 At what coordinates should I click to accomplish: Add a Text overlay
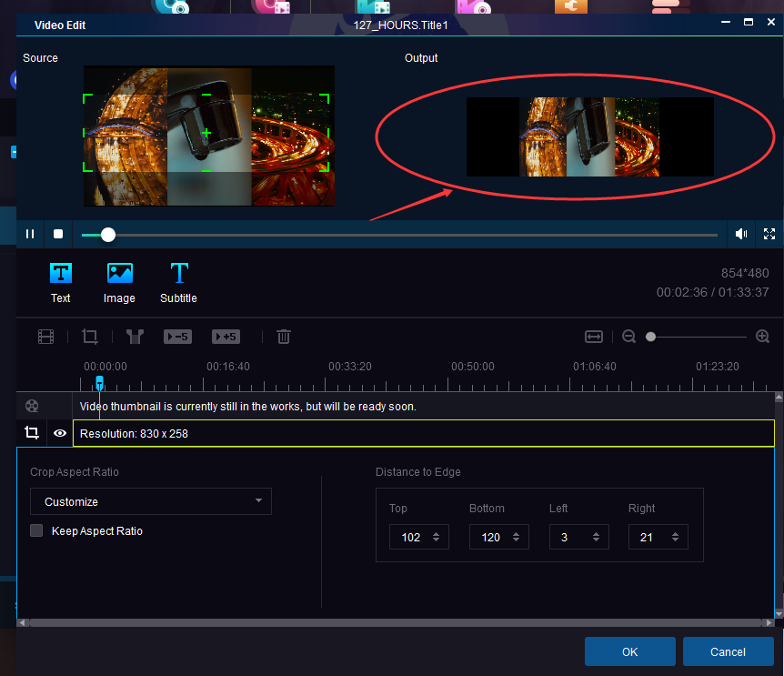point(61,283)
